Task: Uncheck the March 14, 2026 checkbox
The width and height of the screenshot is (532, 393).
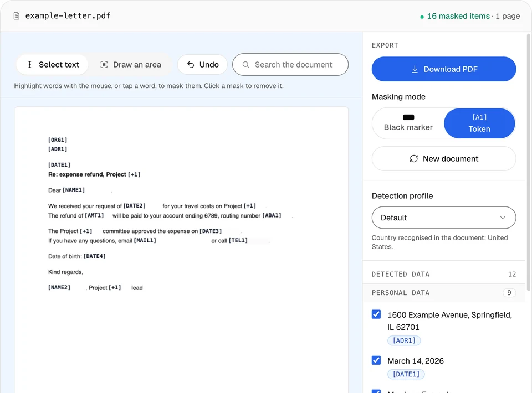Action: (376, 360)
